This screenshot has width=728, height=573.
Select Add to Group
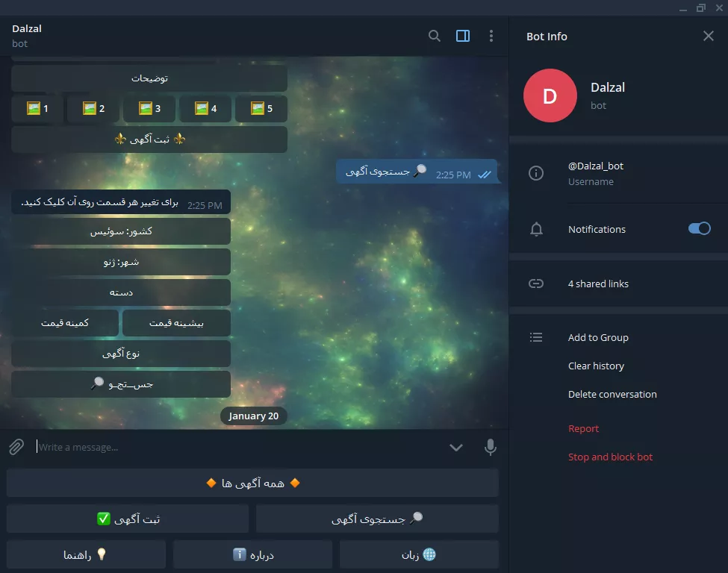click(x=598, y=337)
